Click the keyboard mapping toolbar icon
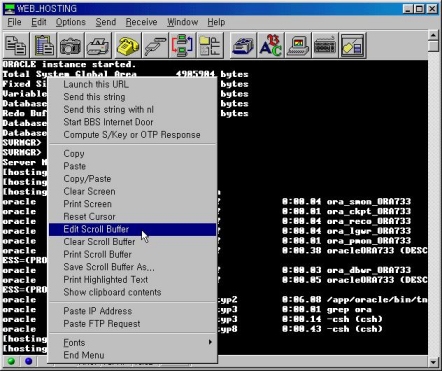Viewport: 442px width, 371px height. tap(325, 45)
